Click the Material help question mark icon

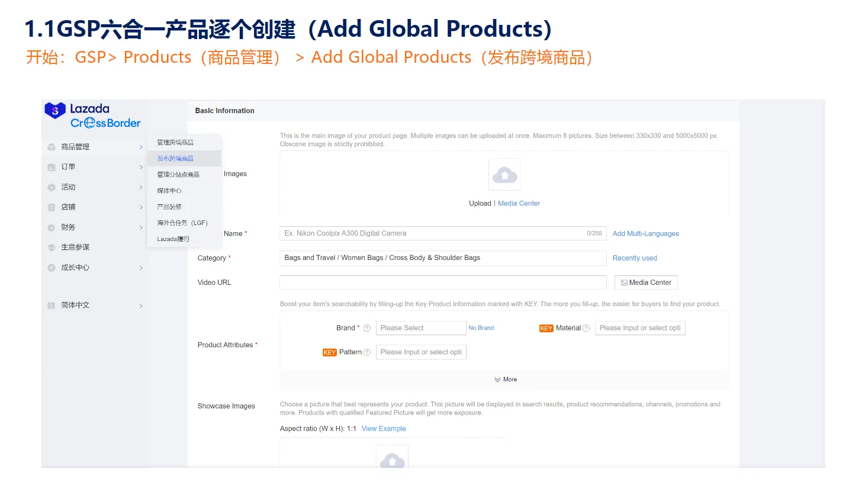[586, 328]
